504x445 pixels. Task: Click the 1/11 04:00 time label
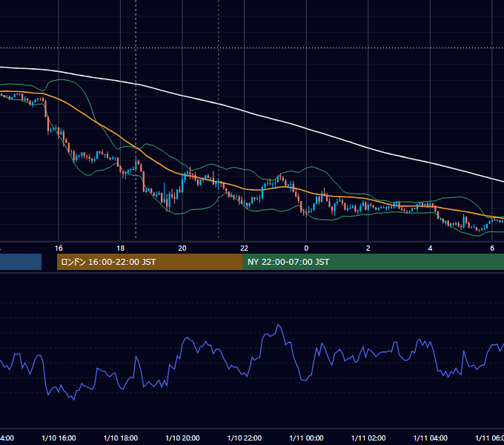(x=431, y=438)
